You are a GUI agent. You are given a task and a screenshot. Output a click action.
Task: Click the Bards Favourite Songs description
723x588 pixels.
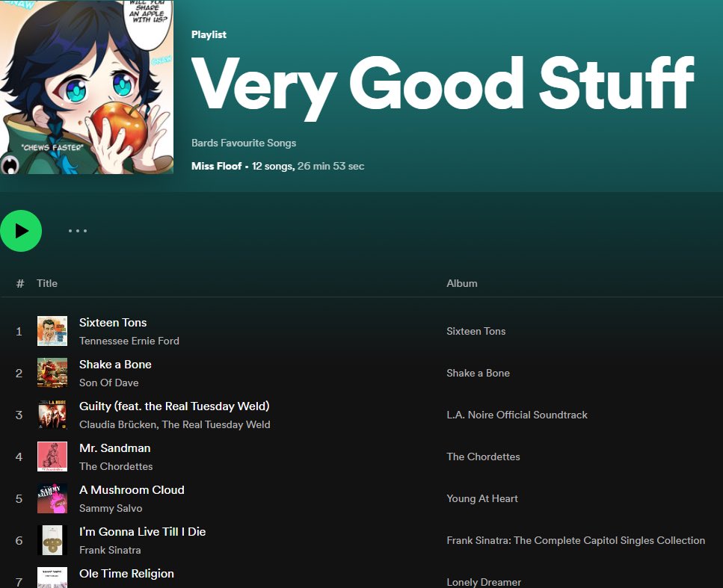click(244, 143)
